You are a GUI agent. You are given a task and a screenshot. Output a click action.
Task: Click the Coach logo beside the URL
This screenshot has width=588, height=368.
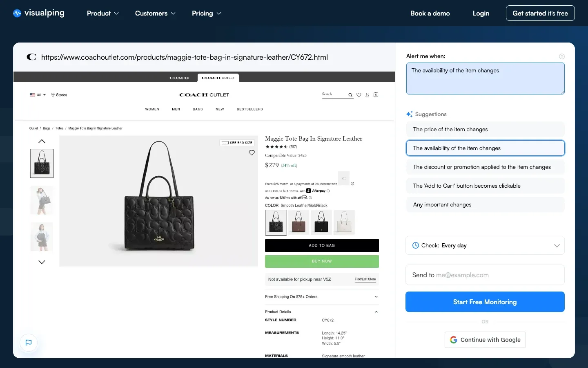pyautogui.click(x=31, y=57)
